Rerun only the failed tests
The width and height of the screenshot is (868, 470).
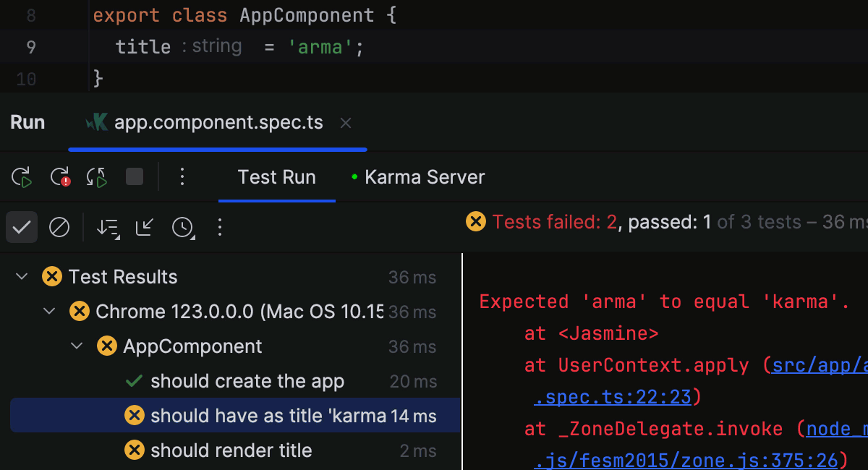pos(61,176)
